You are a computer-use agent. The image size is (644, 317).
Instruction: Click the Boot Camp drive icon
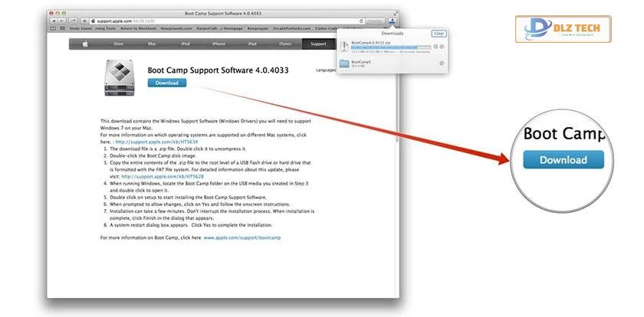[x=120, y=77]
